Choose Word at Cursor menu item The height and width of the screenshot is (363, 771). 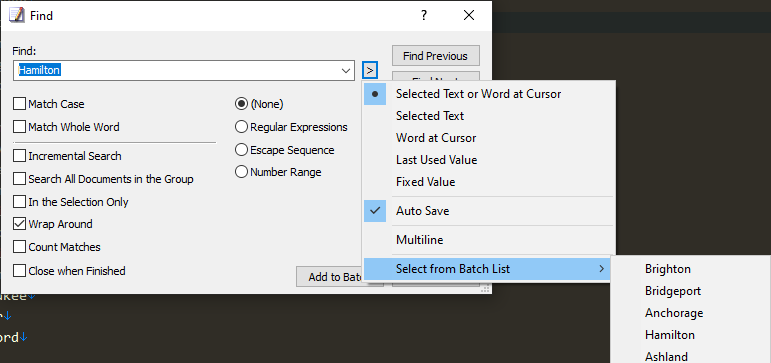[489, 138]
